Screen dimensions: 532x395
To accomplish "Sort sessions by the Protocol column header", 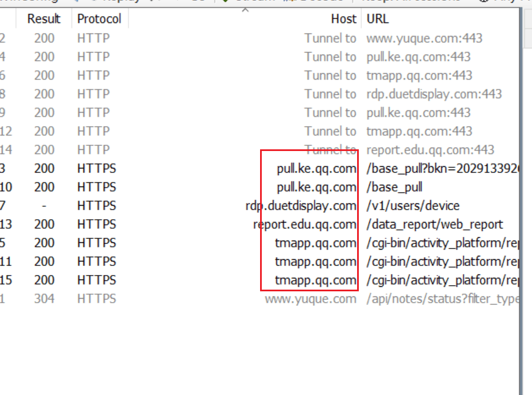I will (99, 19).
